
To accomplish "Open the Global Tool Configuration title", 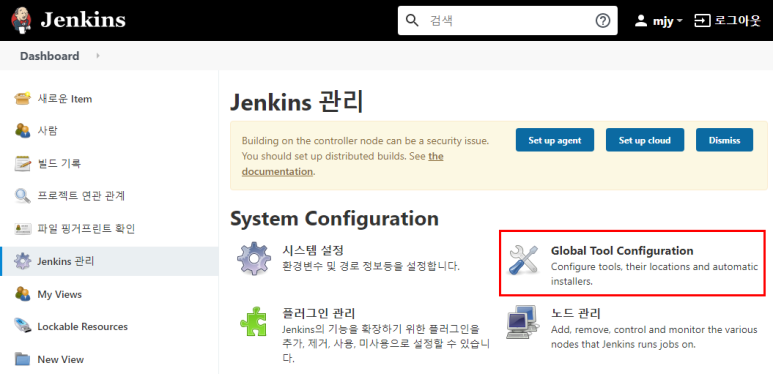I will tap(622, 251).
